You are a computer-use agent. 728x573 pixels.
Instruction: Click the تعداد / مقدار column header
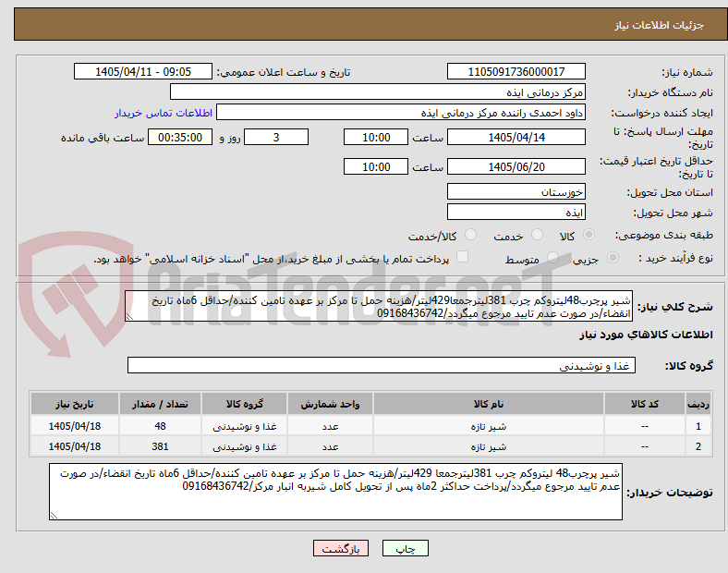[160, 404]
